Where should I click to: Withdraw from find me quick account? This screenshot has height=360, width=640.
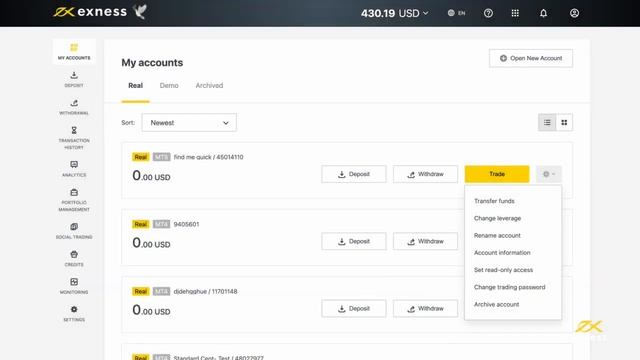pos(425,174)
